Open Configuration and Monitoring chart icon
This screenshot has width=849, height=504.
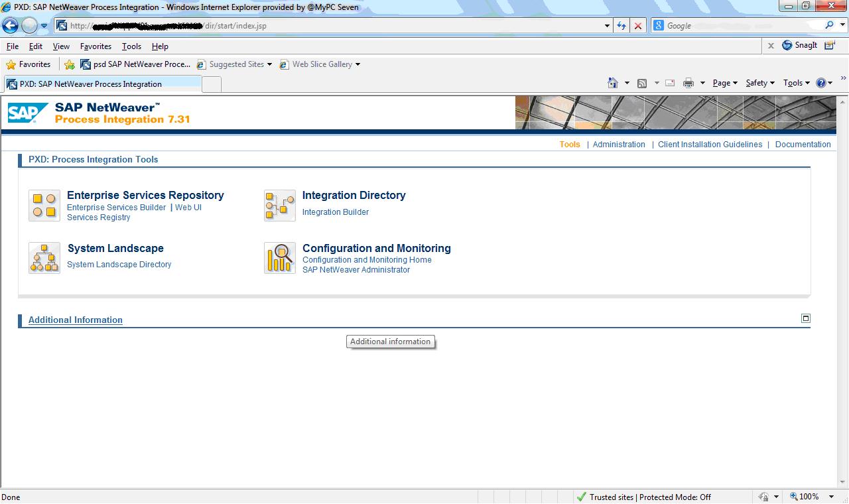point(280,258)
